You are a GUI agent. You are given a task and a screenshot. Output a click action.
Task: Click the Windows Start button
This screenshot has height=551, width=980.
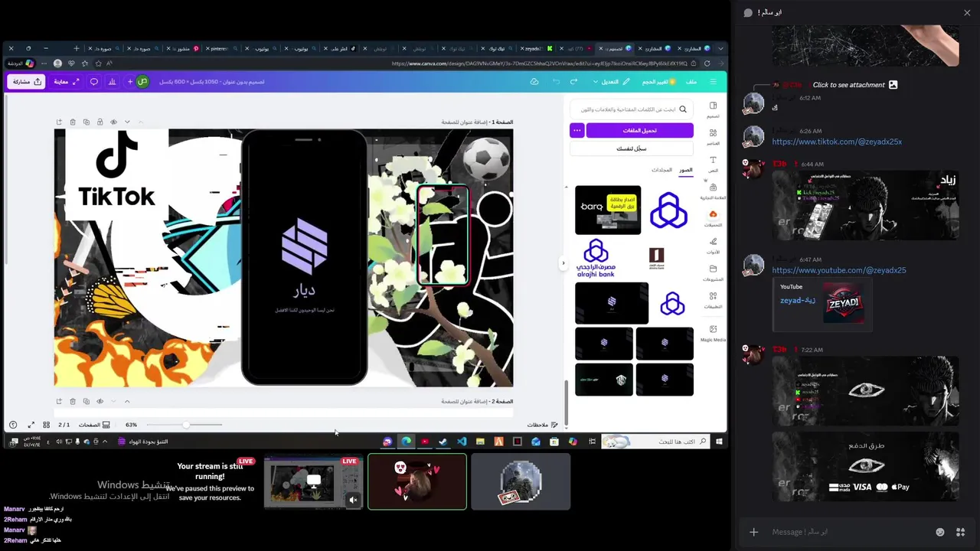(719, 442)
